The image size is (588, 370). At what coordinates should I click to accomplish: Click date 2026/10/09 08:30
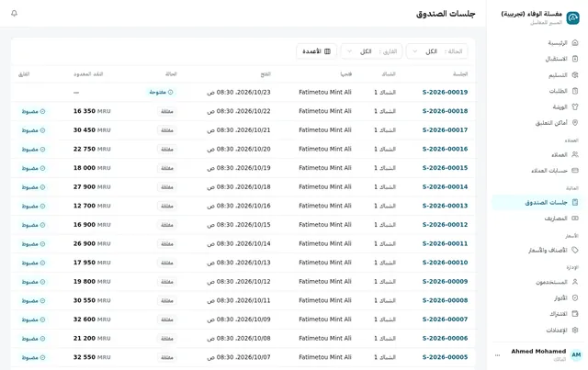pyautogui.click(x=239, y=320)
